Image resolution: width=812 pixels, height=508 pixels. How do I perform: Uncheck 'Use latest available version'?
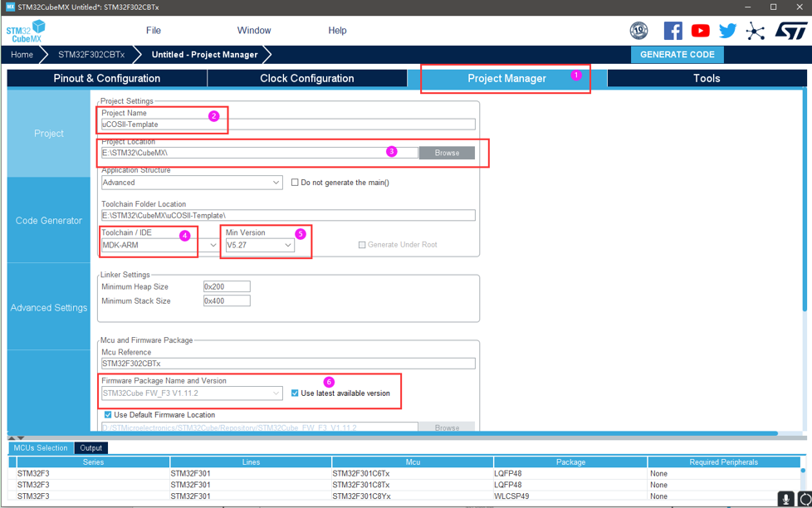click(x=295, y=393)
